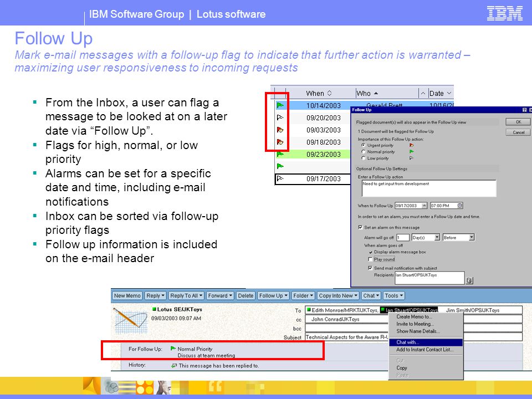Click the green flag icon beside Normal priority
The image size is (532, 399).
(x=412, y=152)
